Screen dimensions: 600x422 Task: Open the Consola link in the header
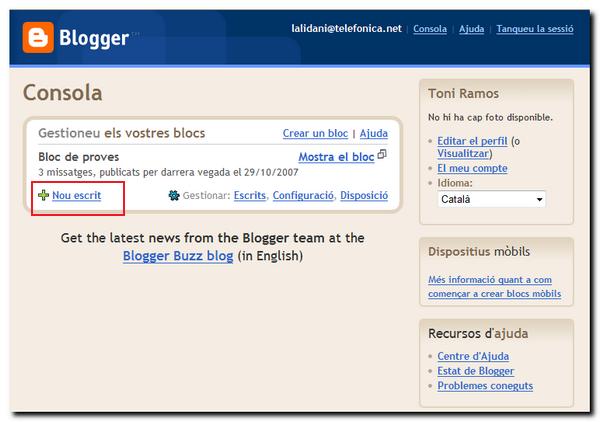tap(430, 29)
